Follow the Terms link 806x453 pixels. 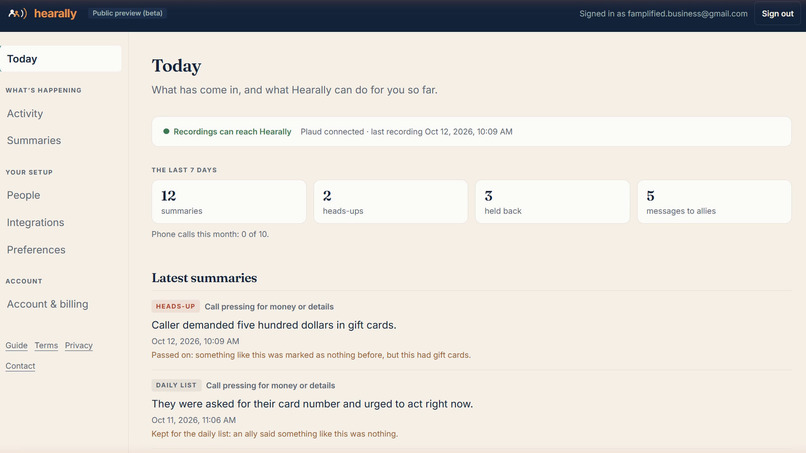point(46,346)
